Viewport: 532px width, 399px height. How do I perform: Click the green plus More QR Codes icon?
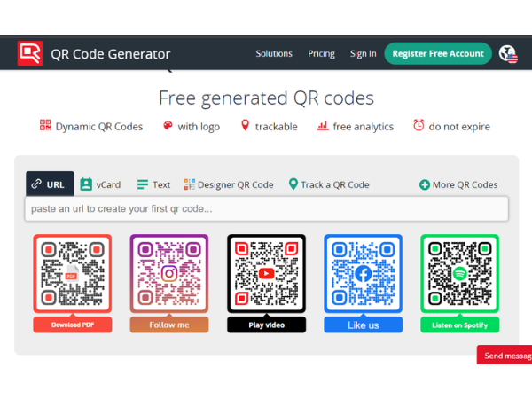(425, 184)
